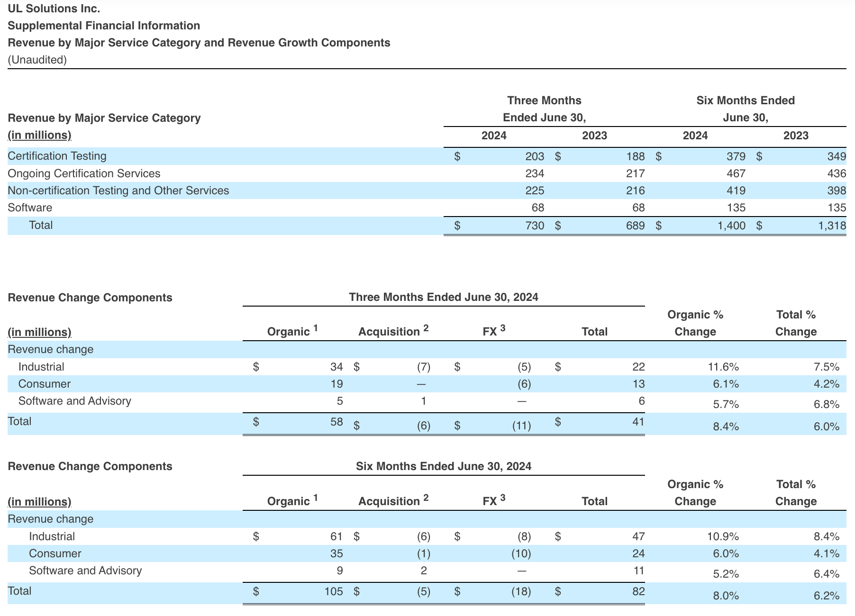This screenshot has width=855, height=616.
Task: Select six-month total value 24 for Consumer
Action: [x=638, y=553]
